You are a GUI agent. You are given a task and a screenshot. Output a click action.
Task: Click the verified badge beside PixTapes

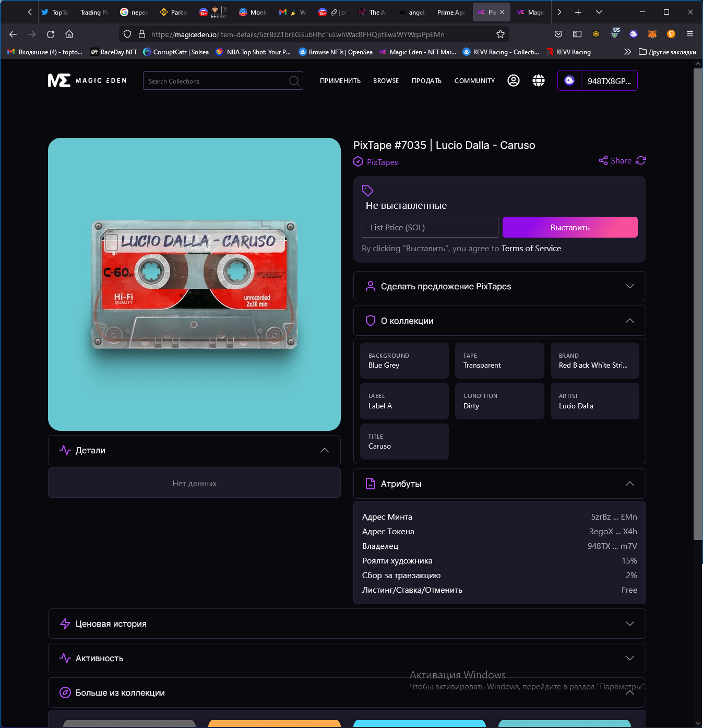pos(358,162)
